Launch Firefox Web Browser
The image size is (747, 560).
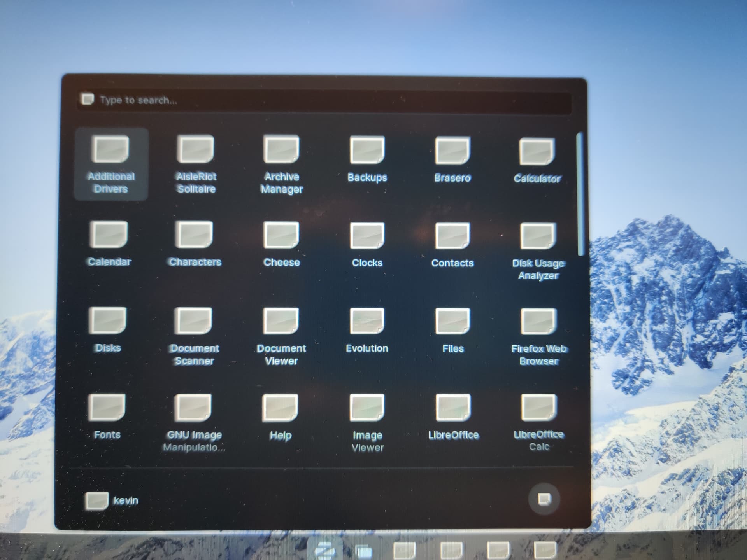(x=539, y=337)
